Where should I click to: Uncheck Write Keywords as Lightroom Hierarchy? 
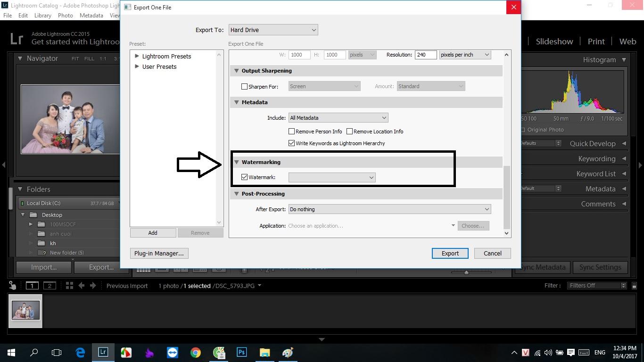pos(291,143)
